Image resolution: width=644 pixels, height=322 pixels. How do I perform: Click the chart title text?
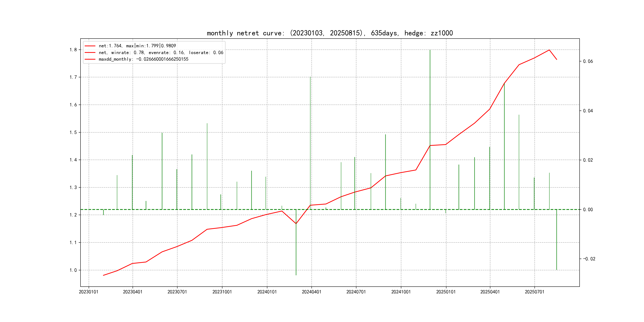pyautogui.click(x=330, y=33)
